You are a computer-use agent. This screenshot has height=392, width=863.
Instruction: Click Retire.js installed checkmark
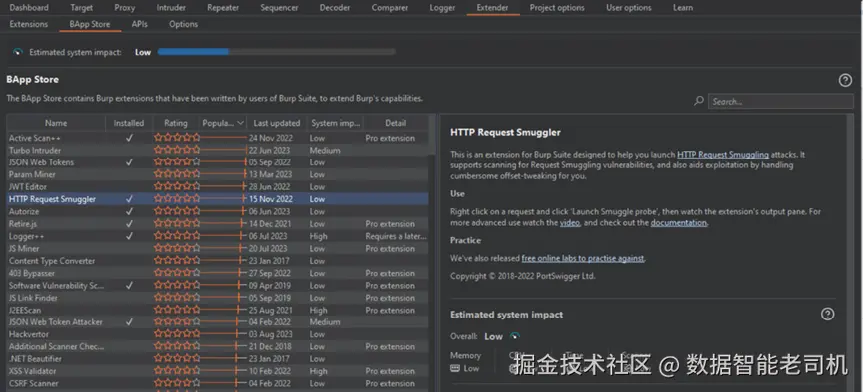coord(129,224)
